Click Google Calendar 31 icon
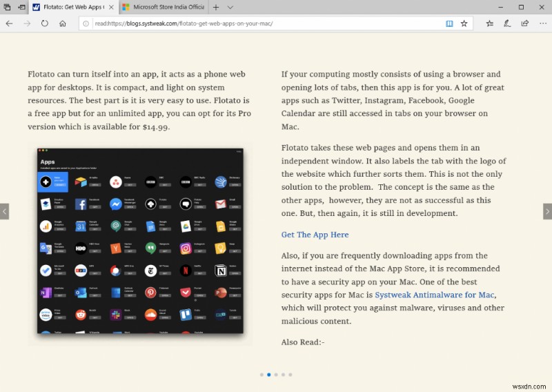This screenshot has width=552, height=392. coord(81,226)
